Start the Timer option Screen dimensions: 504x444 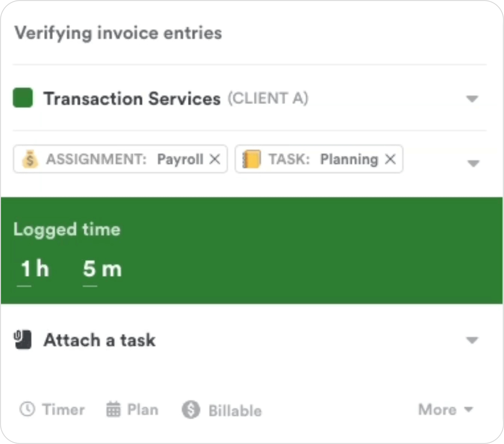pos(63,409)
